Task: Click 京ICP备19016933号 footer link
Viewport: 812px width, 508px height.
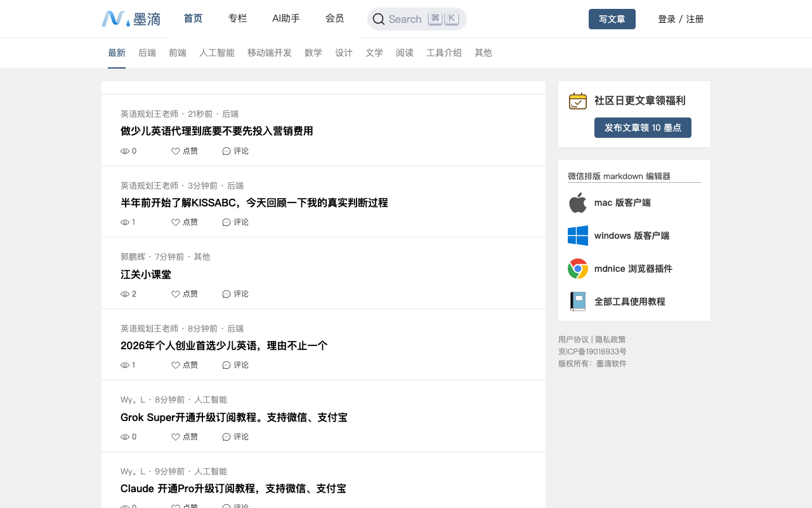Action: point(593,352)
